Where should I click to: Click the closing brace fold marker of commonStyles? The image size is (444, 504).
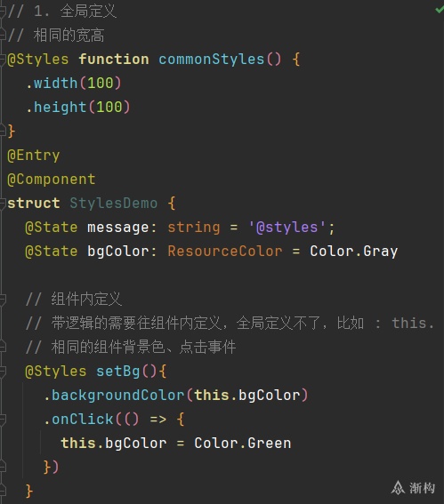[x=3, y=132]
